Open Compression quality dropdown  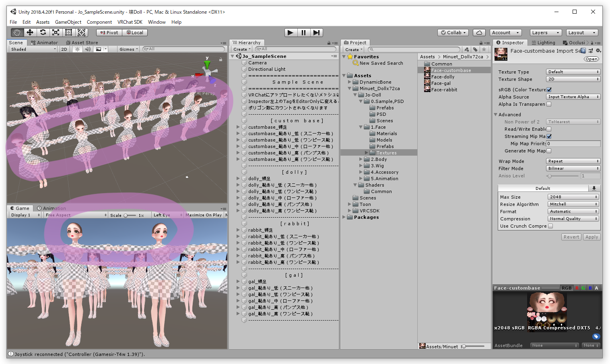pos(573,219)
